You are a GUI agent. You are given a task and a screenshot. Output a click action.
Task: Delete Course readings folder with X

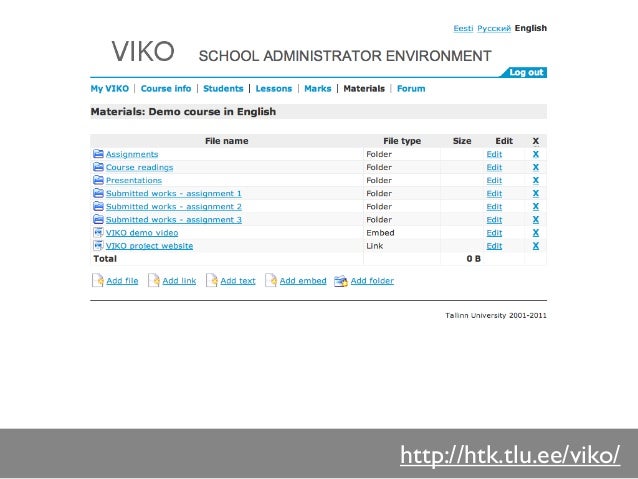535,167
